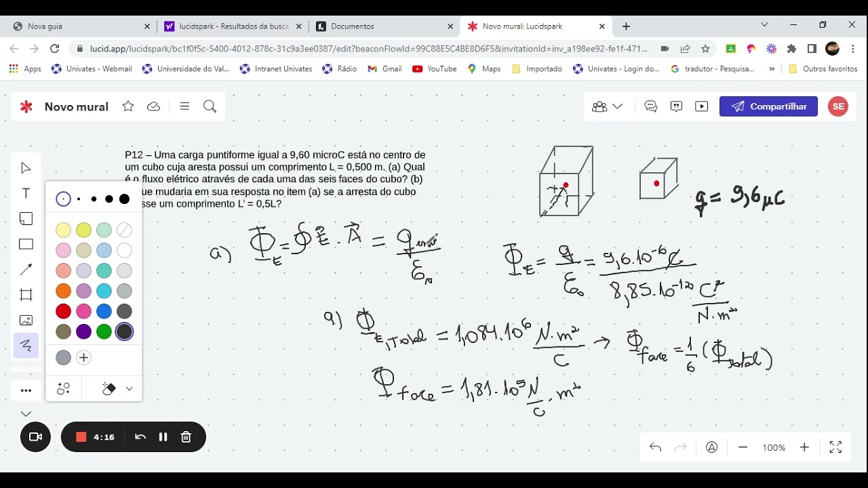Switch to lucidspark search results tab
868x488 pixels.
(x=233, y=26)
